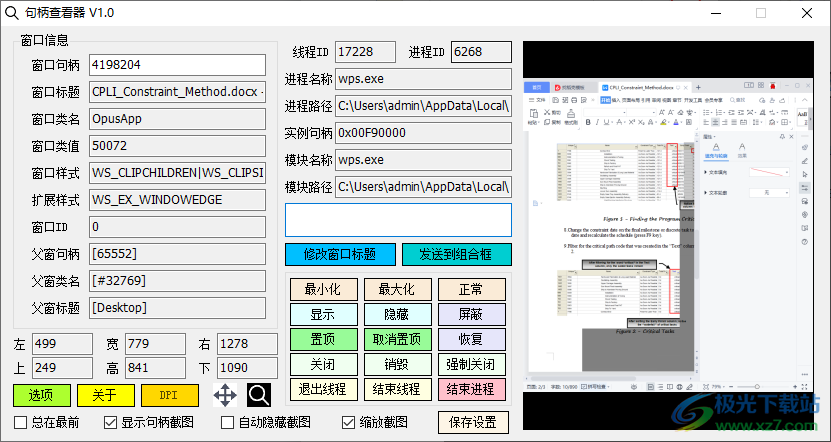Click the orange DPI button
Screen dimensions: 831x442
pos(170,395)
